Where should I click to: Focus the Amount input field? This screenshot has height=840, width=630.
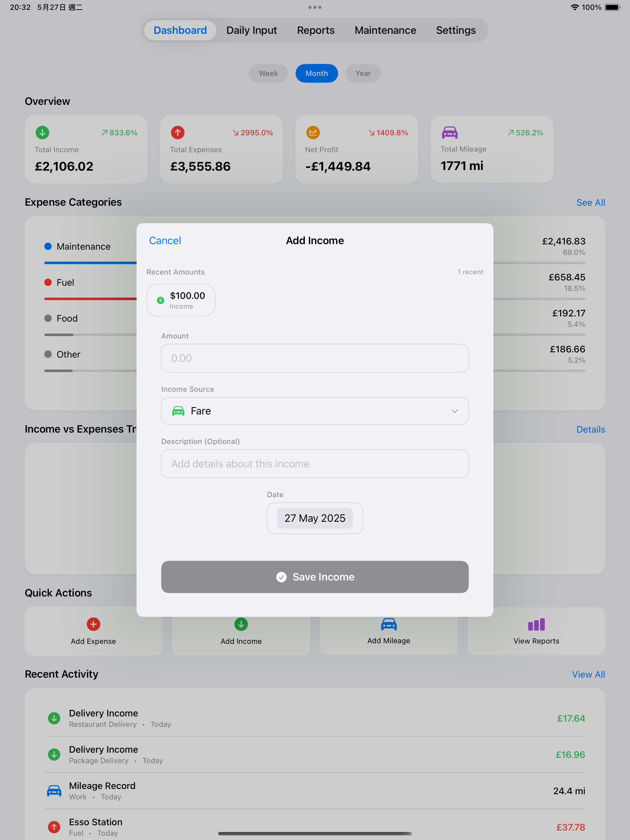pos(315,358)
